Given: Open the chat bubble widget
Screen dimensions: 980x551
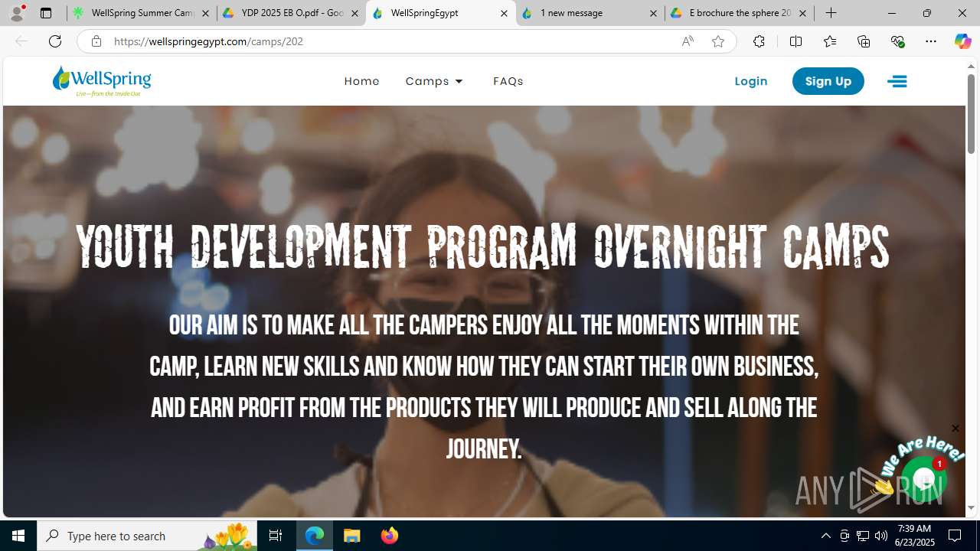Looking at the screenshot, I should (923, 480).
